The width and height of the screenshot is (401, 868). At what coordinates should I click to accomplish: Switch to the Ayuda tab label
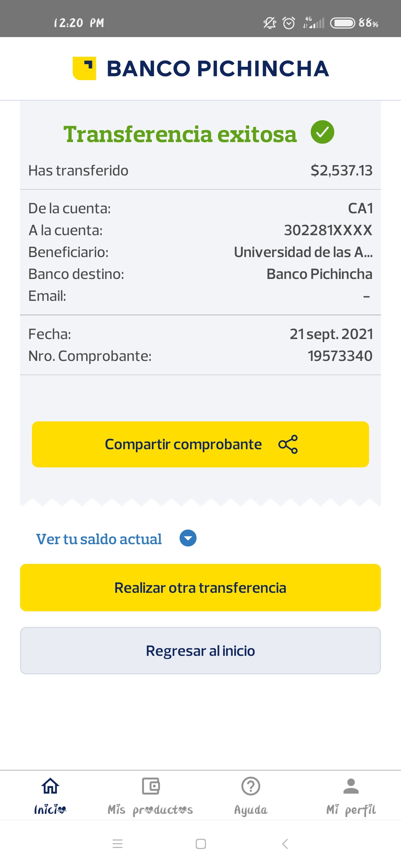(x=251, y=810)
